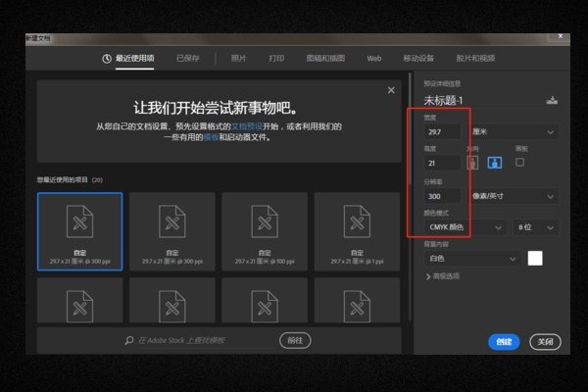Click the resolution field showing 300

pyautogui.click(x=442, y=196)
